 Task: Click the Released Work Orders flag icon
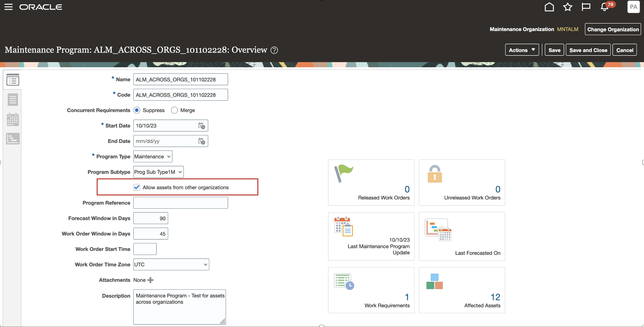point(344,173)
